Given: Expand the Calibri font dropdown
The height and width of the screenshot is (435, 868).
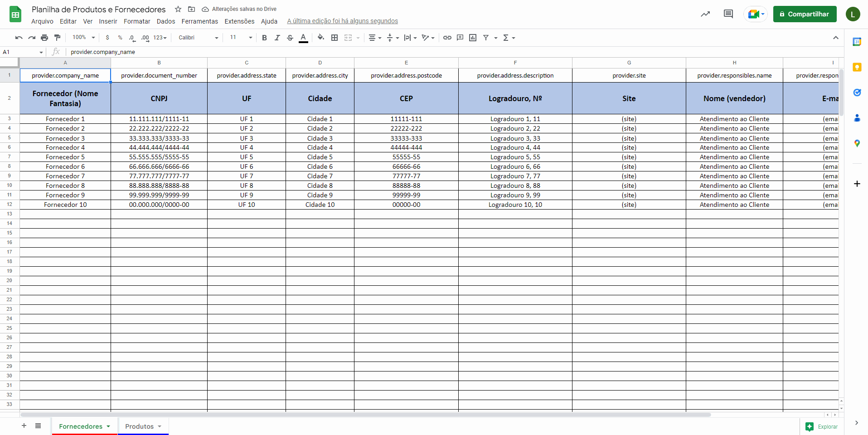Looking at the screenshot, I should [198, 38].
